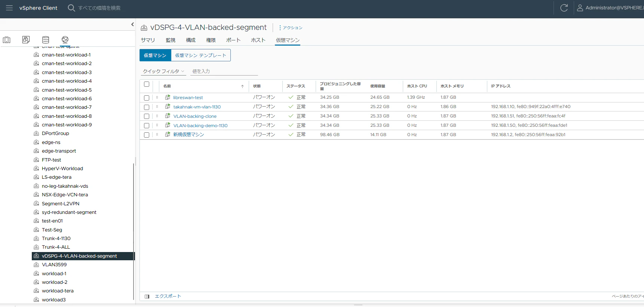Open the 新規仮想マシン VM link
The image size is (644, 307).
(x=188, y=135)
